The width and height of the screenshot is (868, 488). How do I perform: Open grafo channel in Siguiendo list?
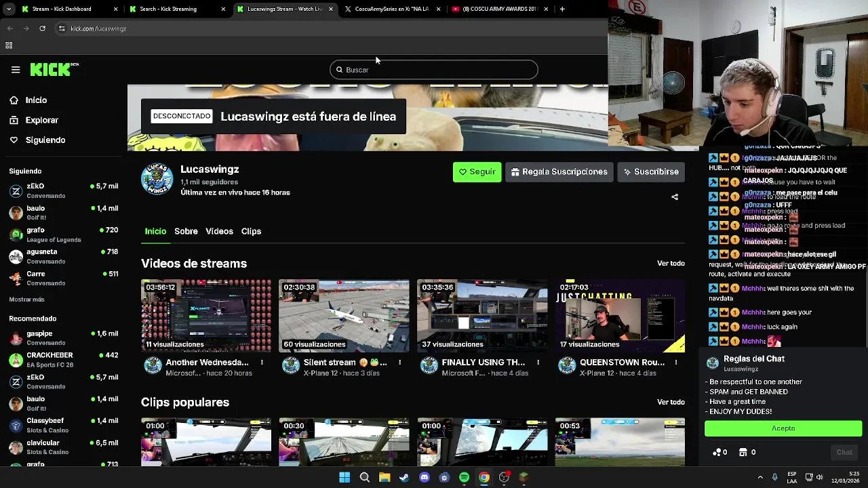(x=63, y=235)
